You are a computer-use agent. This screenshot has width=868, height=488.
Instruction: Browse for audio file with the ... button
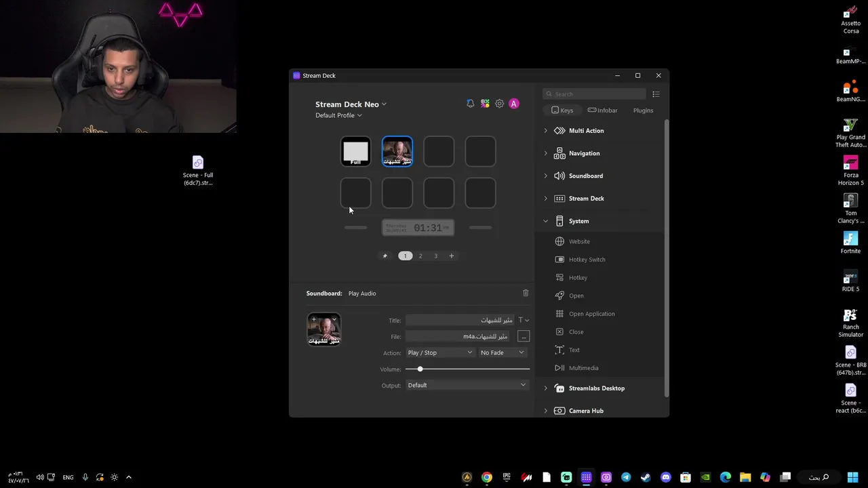(x=523, y=337)
